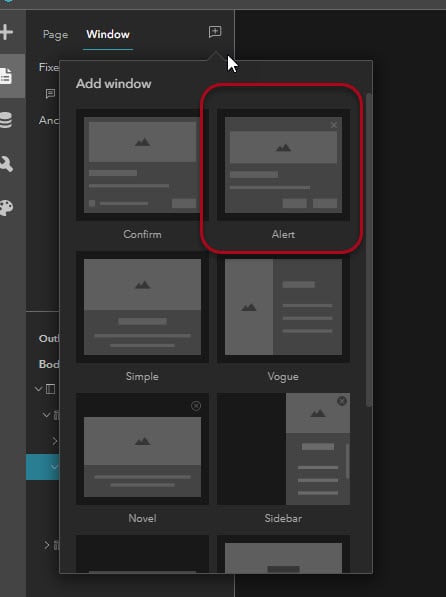Expand the bottom collapsed outline item

[x=46, y=545]
